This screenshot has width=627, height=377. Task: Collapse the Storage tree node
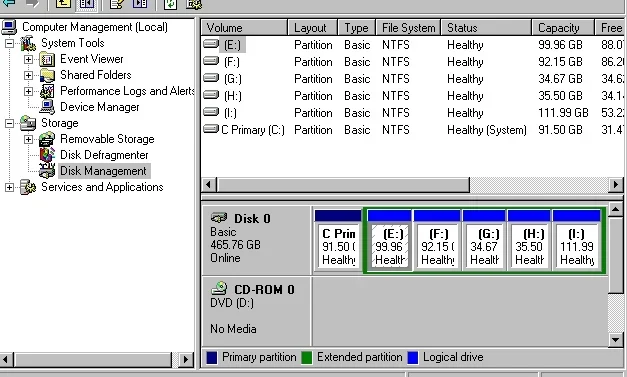(x=9, y=123)
